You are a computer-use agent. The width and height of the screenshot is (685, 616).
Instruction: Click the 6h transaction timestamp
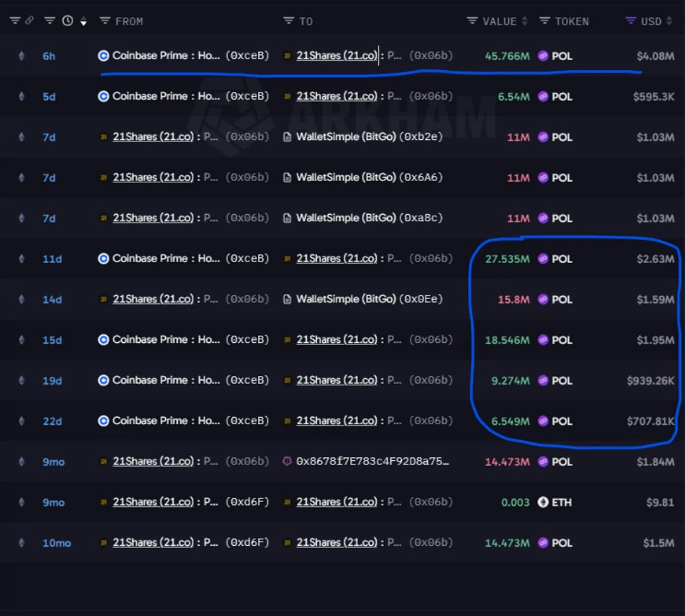pos(49,57)
